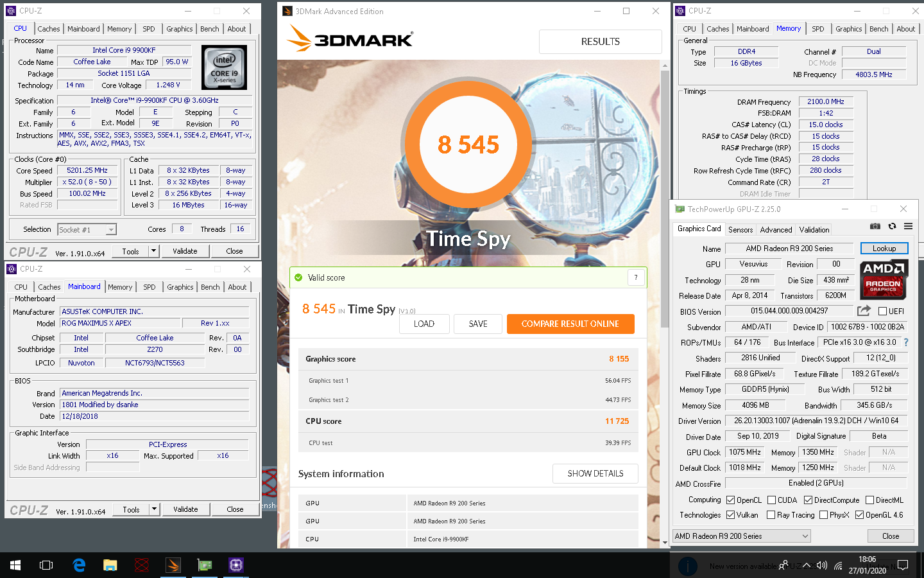Toggle the CUDA checkbox
The image size is (924, 578).
click(771, 500)
